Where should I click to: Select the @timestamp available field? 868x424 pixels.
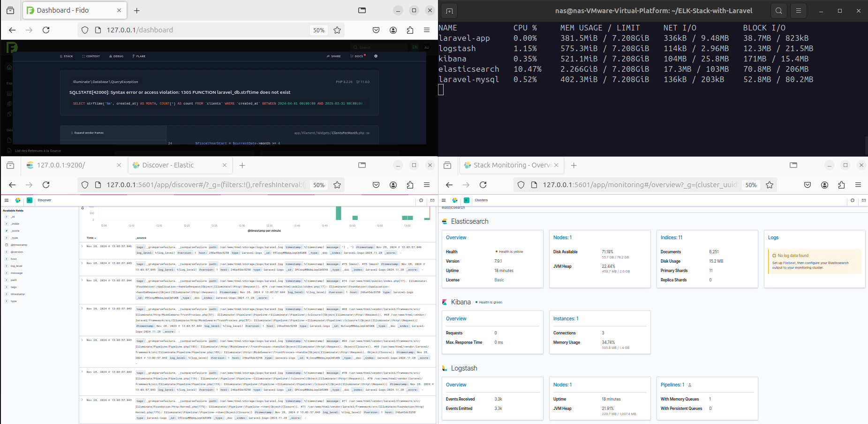(x=19, y=245)
